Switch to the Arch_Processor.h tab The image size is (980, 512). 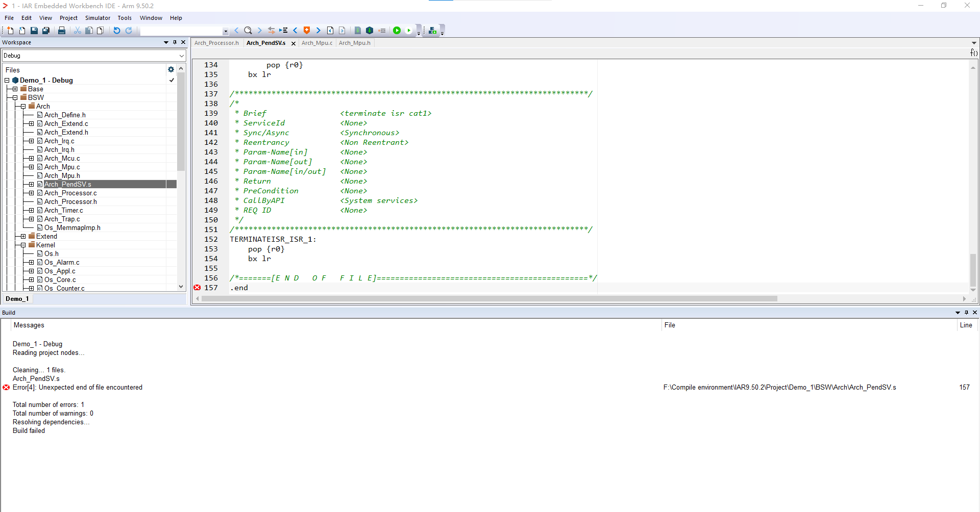[x=216, y=43]
